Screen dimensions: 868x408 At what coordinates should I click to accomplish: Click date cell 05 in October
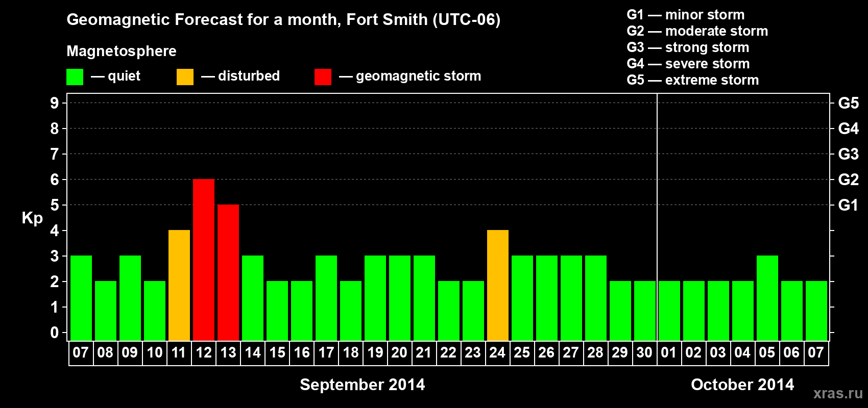[x=767, y=353]
